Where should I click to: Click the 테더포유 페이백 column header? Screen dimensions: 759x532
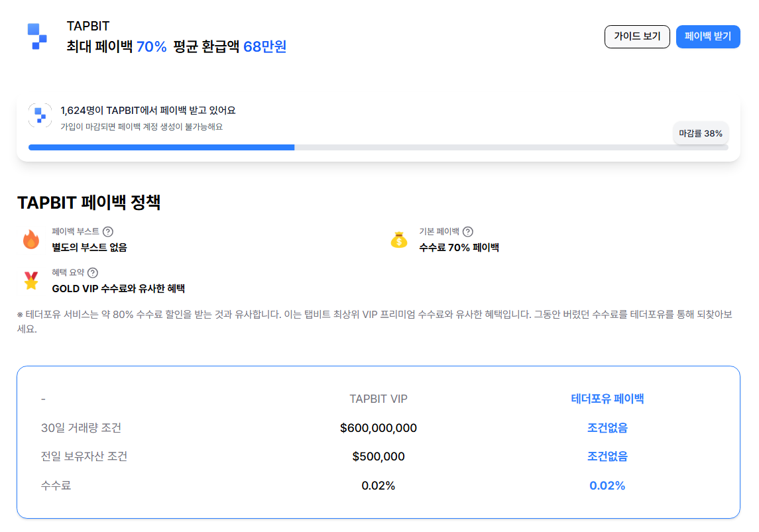click(x=607, y=399)
